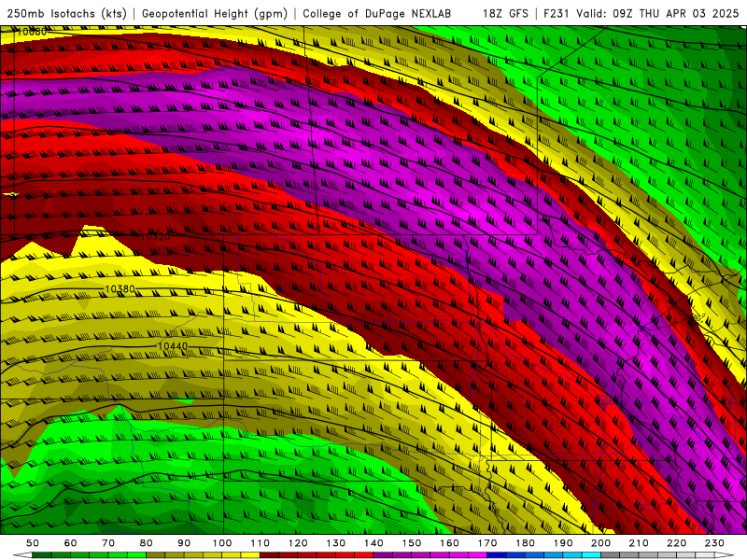
Task: Click the 'Valid: 09Z THU APR 03 2025' text
Action: [657, 14]
